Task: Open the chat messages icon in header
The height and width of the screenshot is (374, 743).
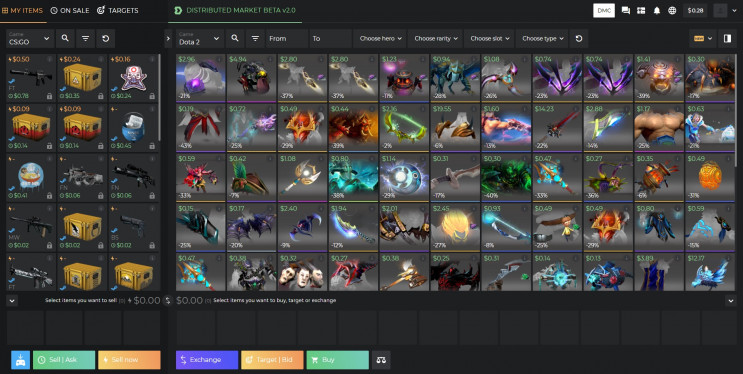Action: [x=625, y=10]
